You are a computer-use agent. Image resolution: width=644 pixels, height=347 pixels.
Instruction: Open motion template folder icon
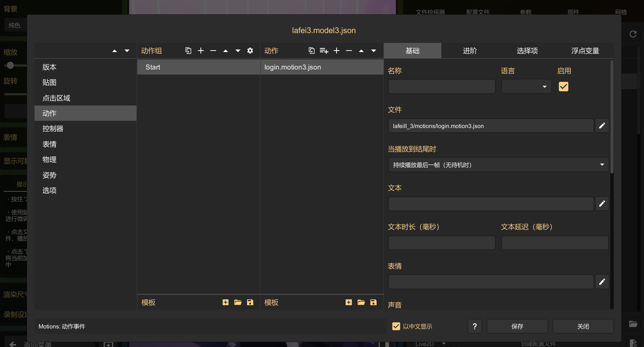[x=361, y=302]
